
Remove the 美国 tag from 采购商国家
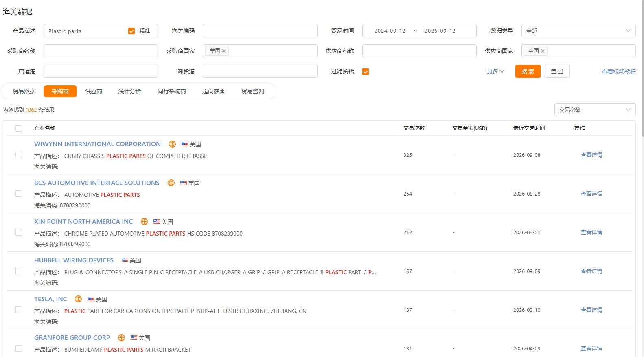tap(224, 51)
